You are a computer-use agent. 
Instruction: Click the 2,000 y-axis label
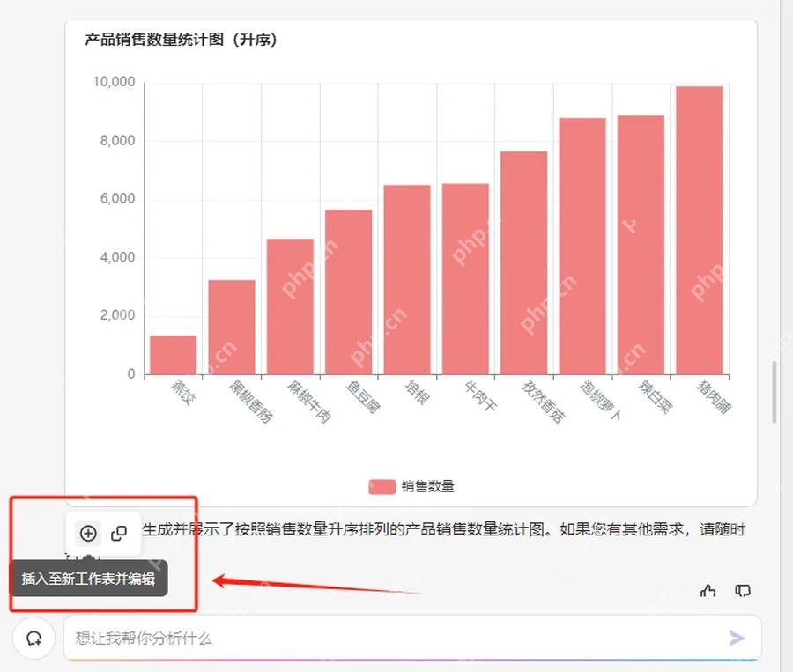tap(118, 315)
